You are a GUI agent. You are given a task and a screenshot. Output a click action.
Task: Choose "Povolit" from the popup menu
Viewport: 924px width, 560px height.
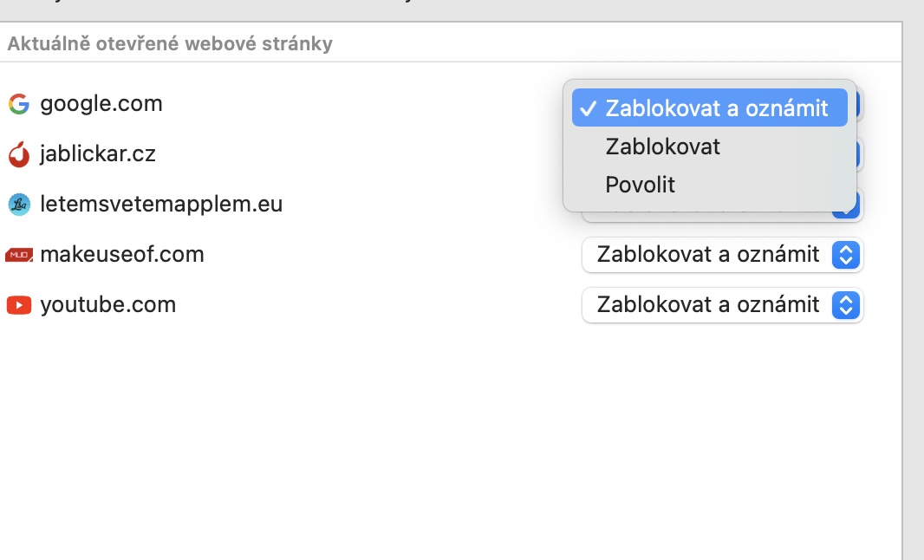[641, 185]
